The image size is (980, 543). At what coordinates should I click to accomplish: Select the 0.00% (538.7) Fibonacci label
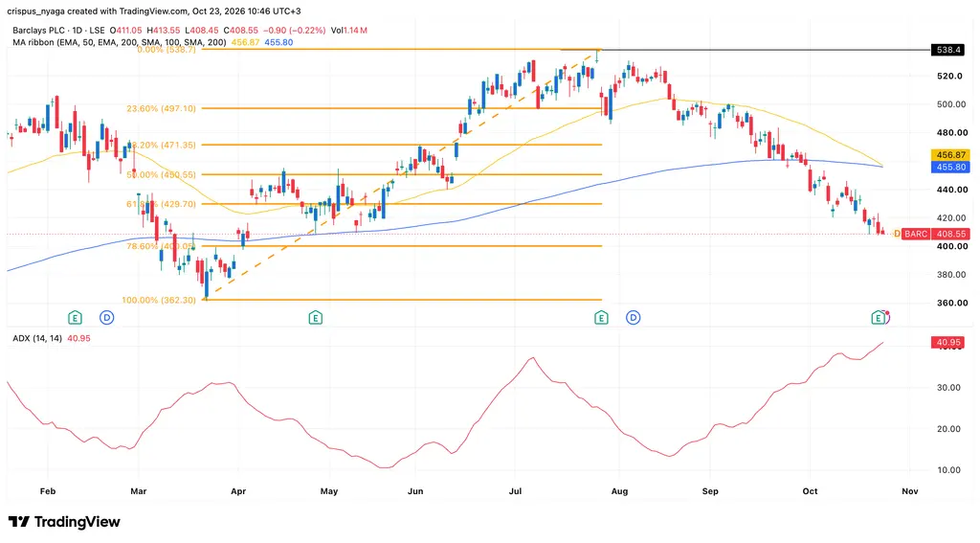coord(167,50)
